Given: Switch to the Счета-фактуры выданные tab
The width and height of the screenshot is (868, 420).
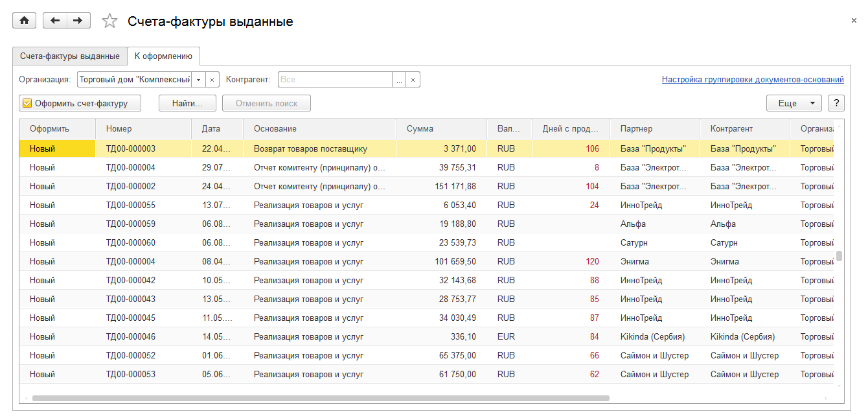Looking at the screenshot, I should 70,56.
